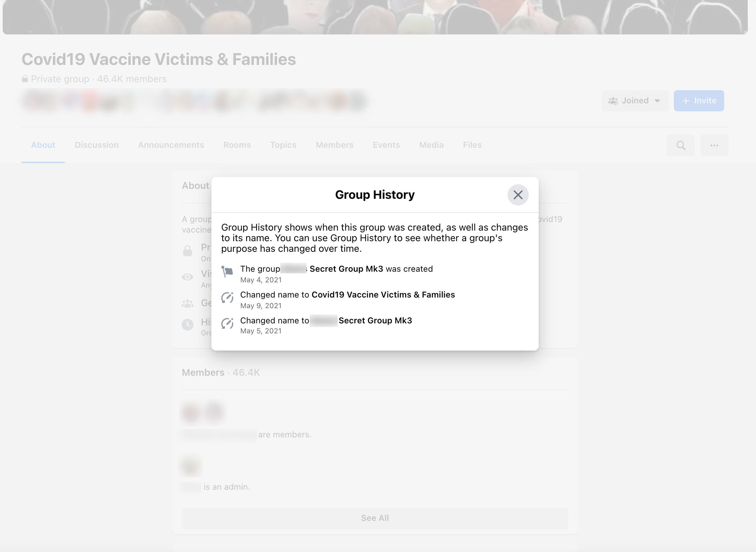The height and width of the screenshot is (552, 756).
Task: Click the pencil icon beside May 5 rename
Action: pyautogui.click(x=227, y=323)
